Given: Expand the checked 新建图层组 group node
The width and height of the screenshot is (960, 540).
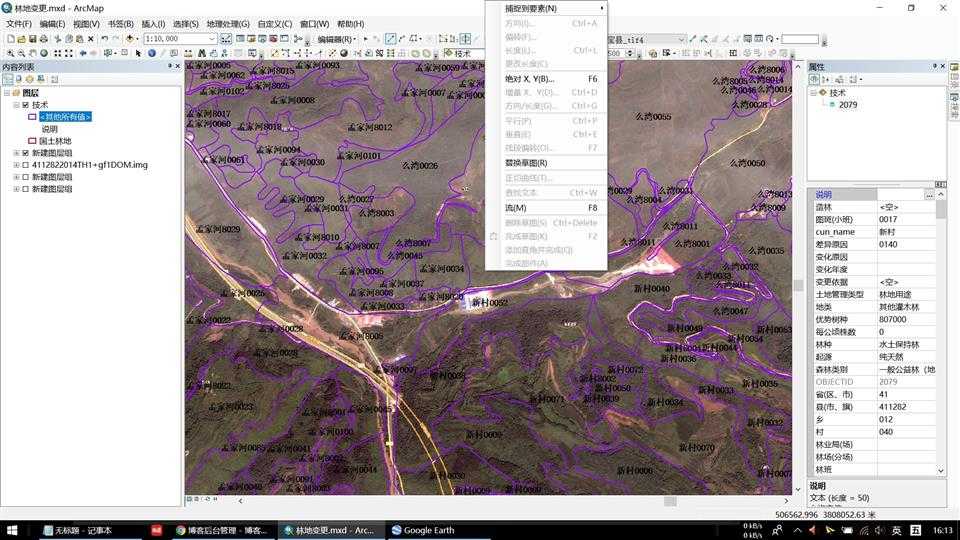Looking at the screenshot, I should (17, 153).
